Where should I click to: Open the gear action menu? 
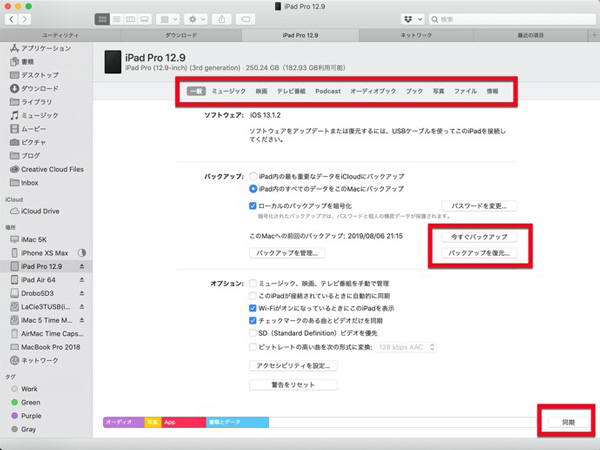point(196,19)
